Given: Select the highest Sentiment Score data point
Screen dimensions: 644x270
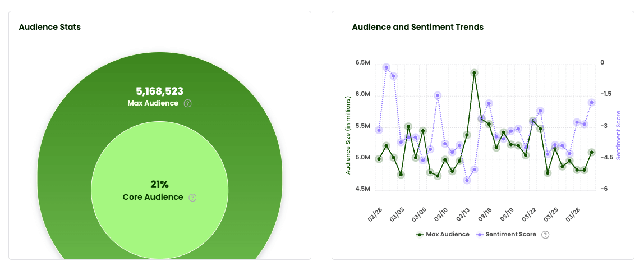Looking at the screenshot, I should click(x=387, y=67).
